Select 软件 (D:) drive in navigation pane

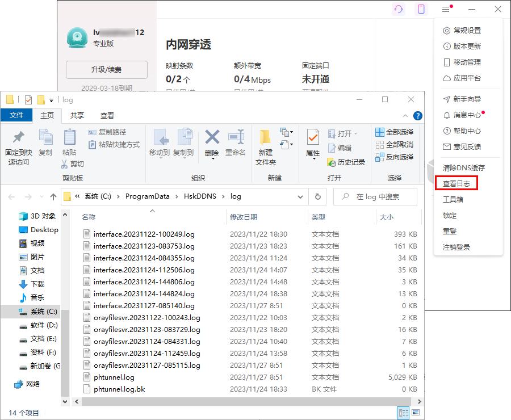coord(39,325)
